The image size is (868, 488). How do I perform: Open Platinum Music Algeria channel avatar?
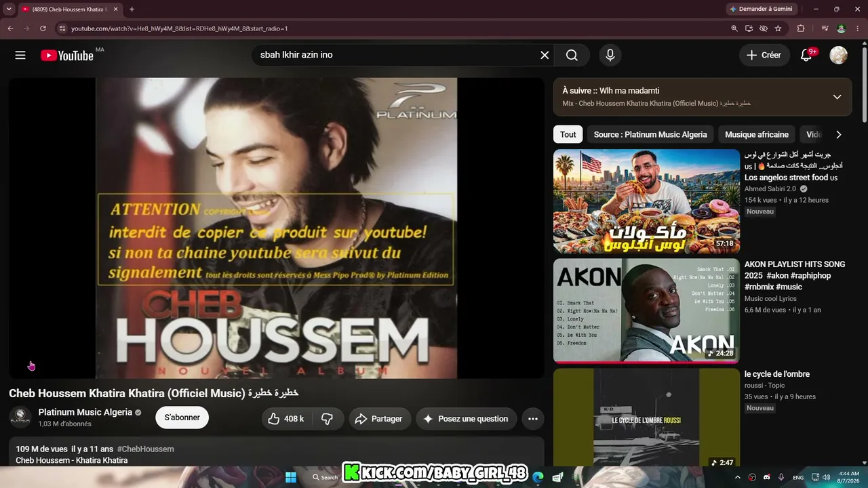[x=20, y=418]
